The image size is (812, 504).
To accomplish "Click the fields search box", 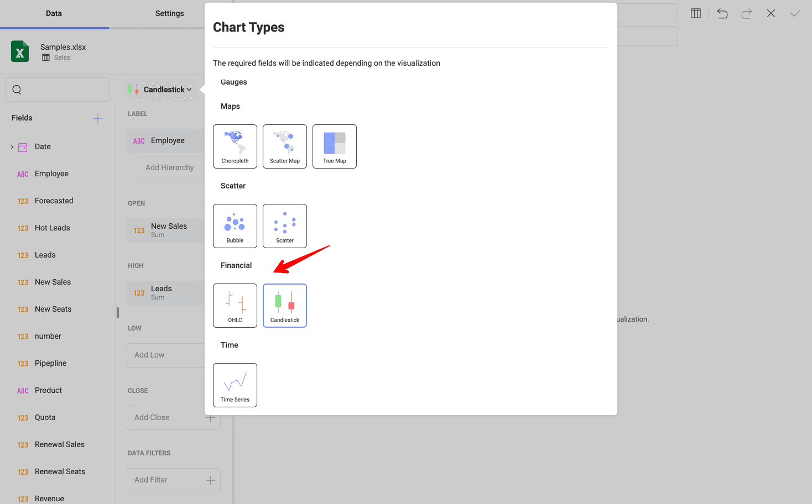I will tap(58, 90).
